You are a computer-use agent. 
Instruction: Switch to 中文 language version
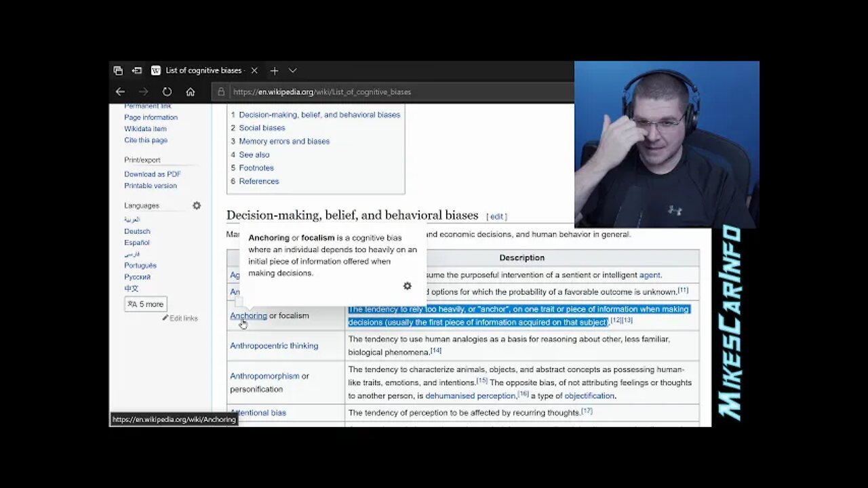(132, 289)
